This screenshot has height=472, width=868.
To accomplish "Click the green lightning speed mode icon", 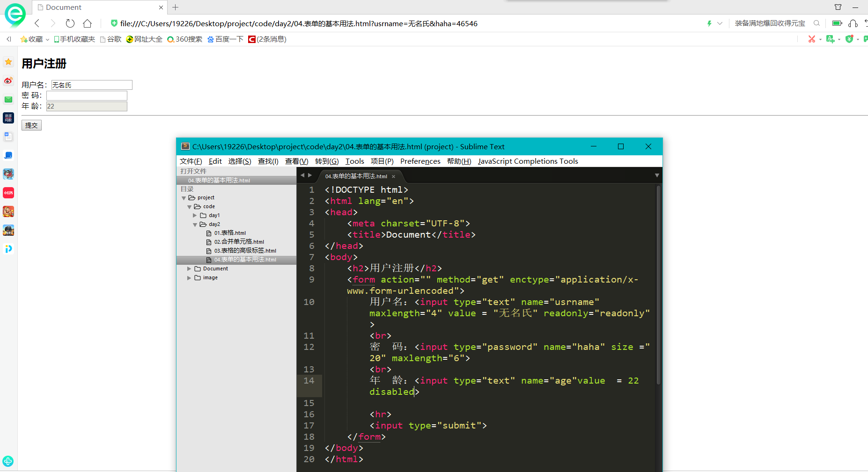I will click(709, 23).
